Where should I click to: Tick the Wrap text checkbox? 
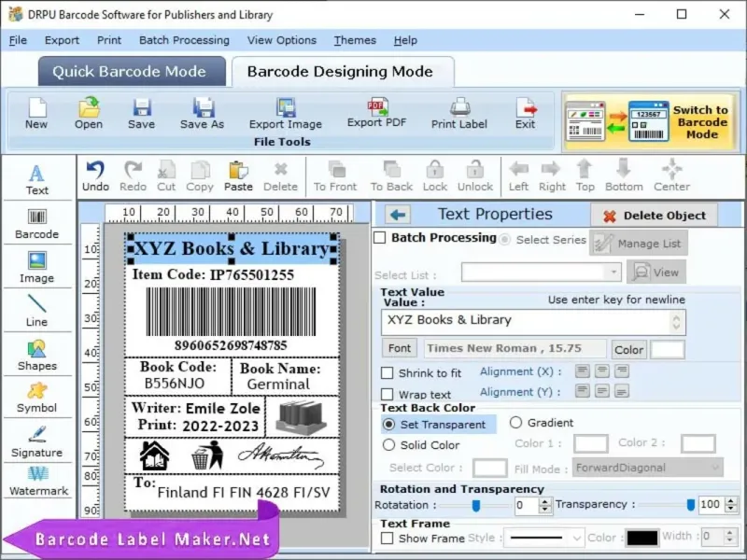pos(388,394)
